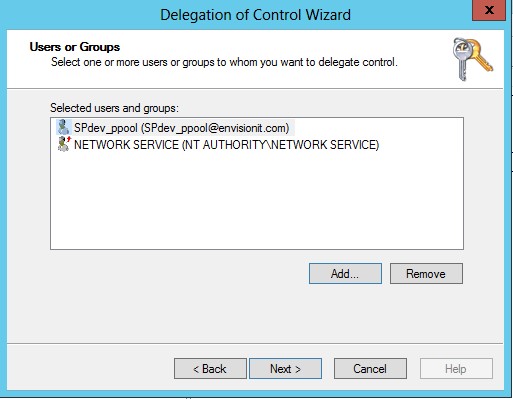Cancel the Delegation of Control Wizard
513x399 pixels.
pos(370,369)
